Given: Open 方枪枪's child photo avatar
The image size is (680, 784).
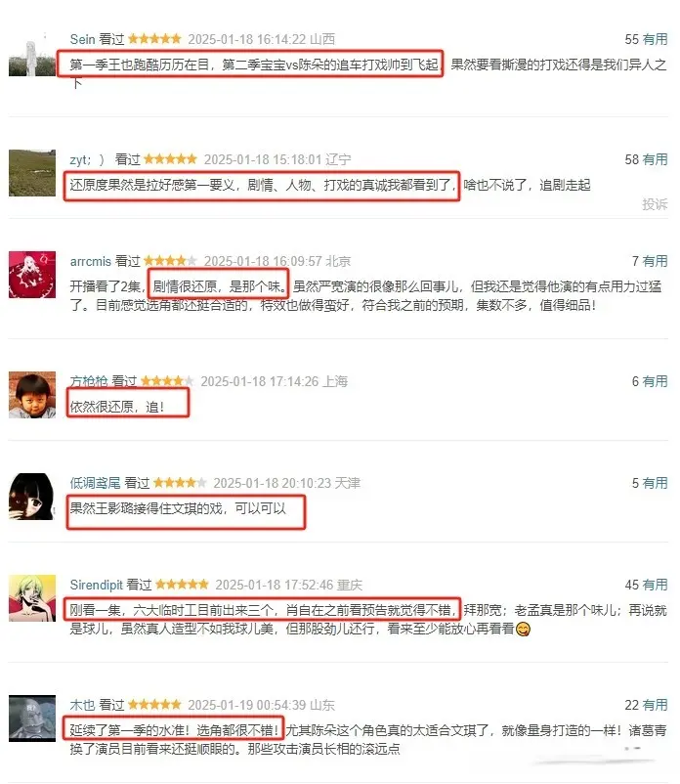Looking at the screenshot, I should 32,395.
